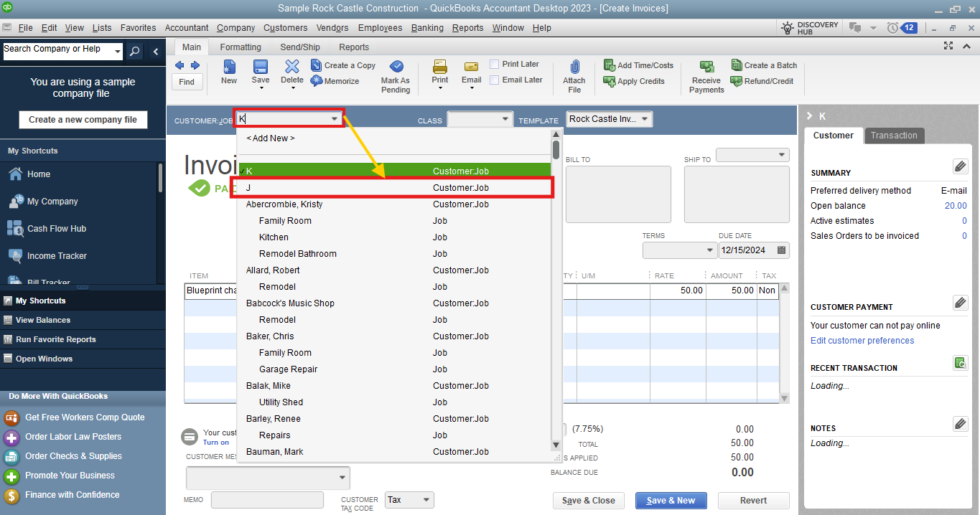Switch to the Formatting ribbon tab
This screenshot has width=980, height=515.
(x=241, y=47)
